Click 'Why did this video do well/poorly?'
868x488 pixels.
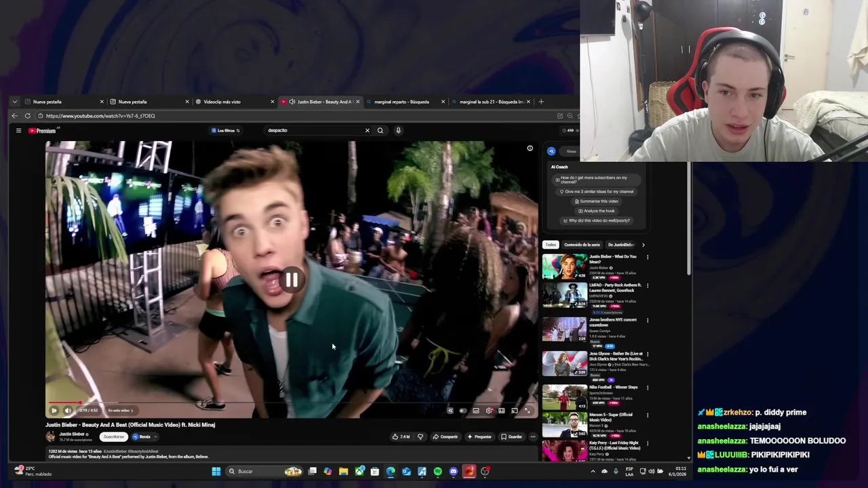click(597, 220)
